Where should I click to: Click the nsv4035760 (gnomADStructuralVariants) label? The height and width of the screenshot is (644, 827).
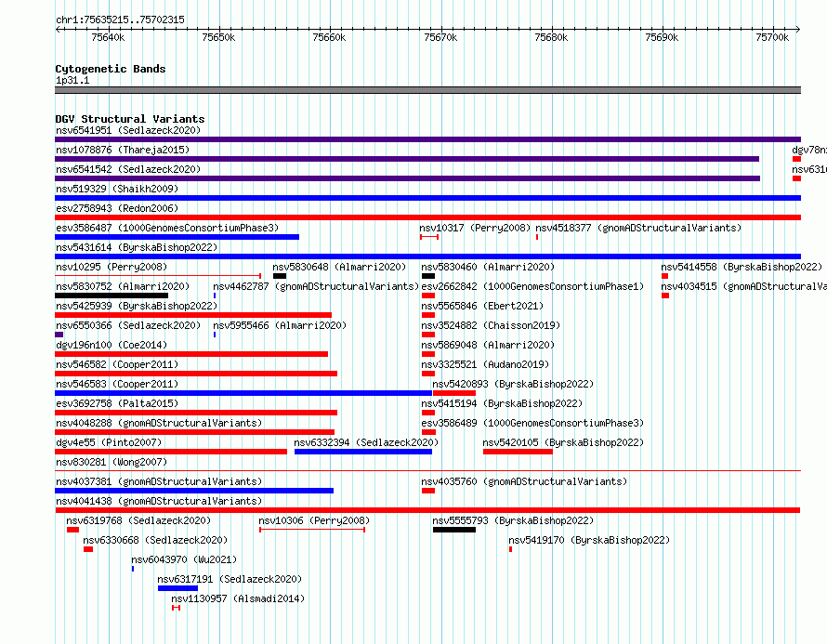[x=524, y=481]
